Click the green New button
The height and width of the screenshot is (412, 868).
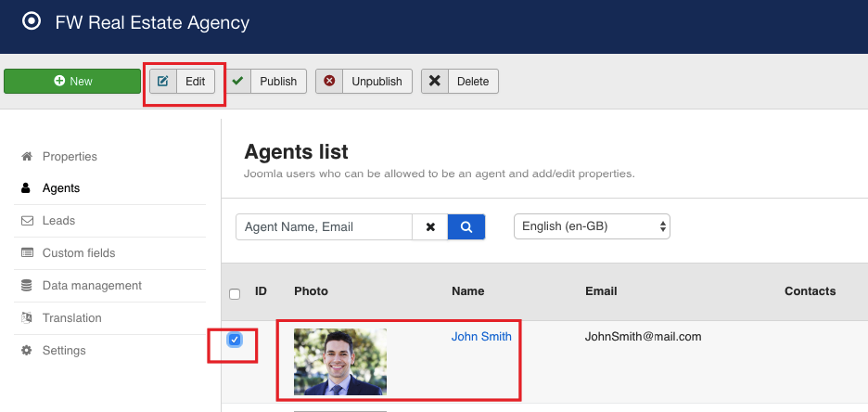[x=72, y=82]
